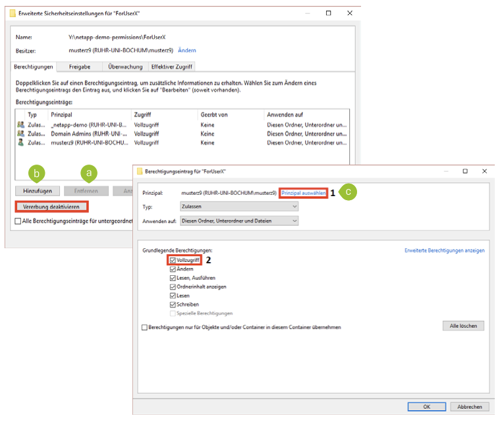Toggle the Schreiben permission checkbox

click(x=173, y=304)
